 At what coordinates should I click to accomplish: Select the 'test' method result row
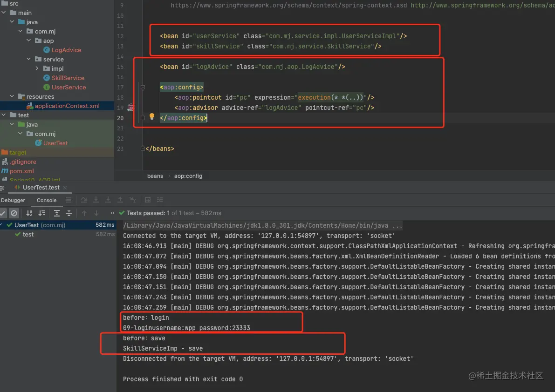[x=58, y=234]
